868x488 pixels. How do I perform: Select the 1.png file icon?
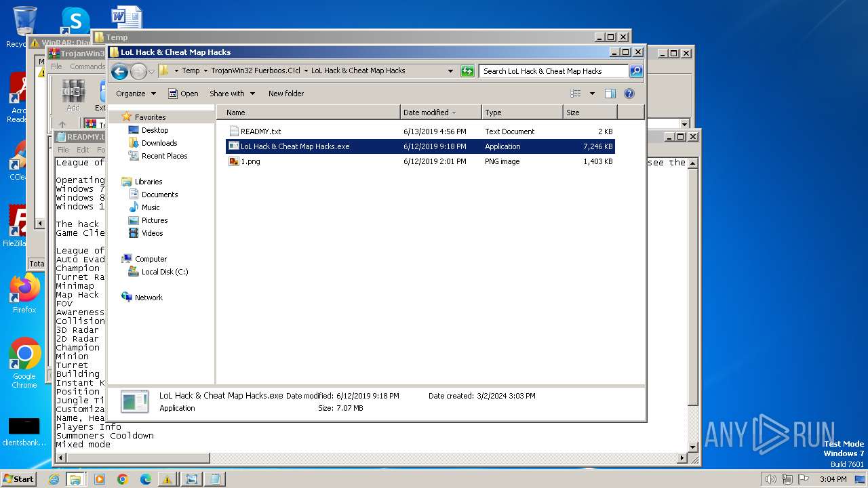(234, 161)
